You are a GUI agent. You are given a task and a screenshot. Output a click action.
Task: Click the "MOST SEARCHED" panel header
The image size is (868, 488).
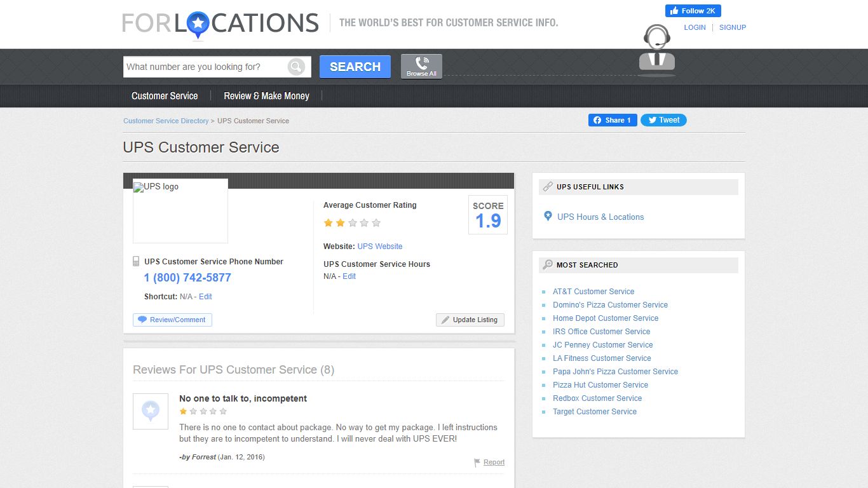pos(638,265)
